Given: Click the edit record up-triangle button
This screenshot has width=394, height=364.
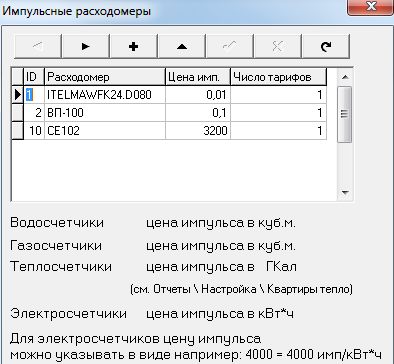Looking at the screenshot, I should 182,46.
